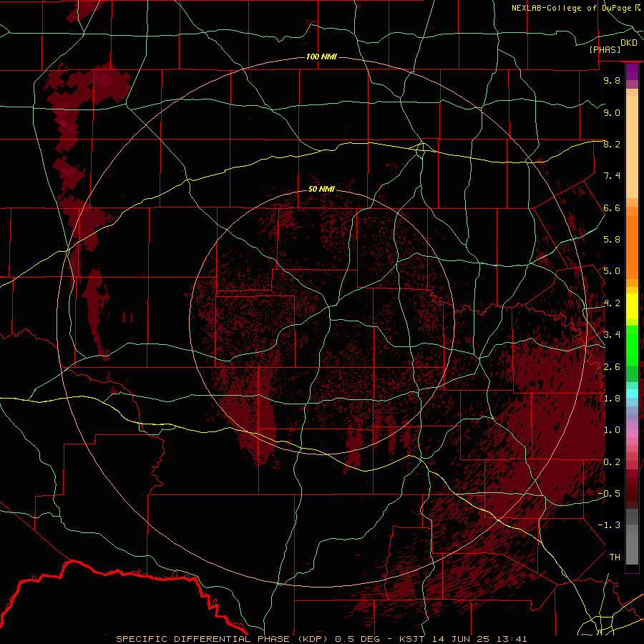Pick the cyan band of the color bar
The image size is (644, 644).
632,394
